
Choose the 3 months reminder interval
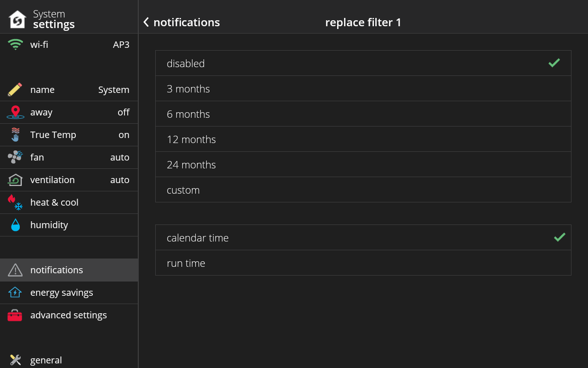363,88
